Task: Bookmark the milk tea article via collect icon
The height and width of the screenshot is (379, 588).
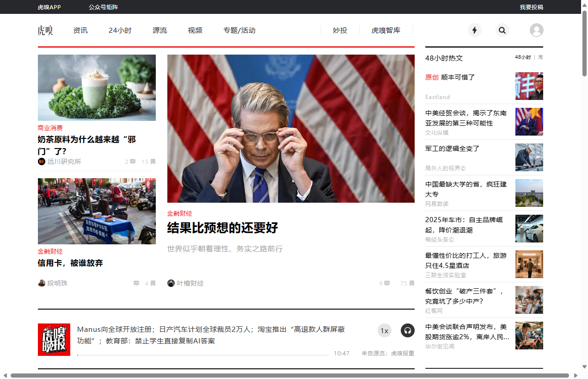Action: 153,162
